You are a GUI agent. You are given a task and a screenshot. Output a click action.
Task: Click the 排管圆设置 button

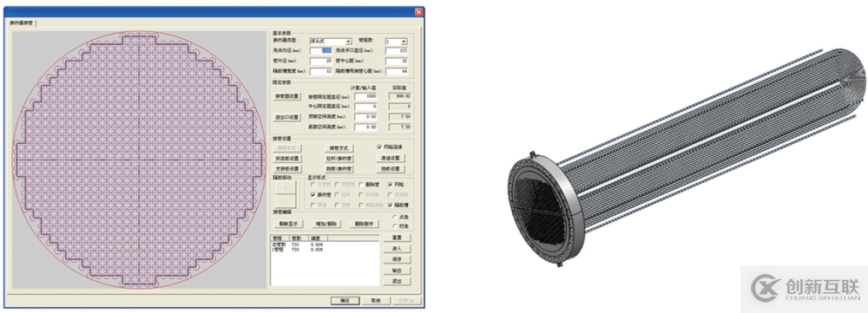286,96
